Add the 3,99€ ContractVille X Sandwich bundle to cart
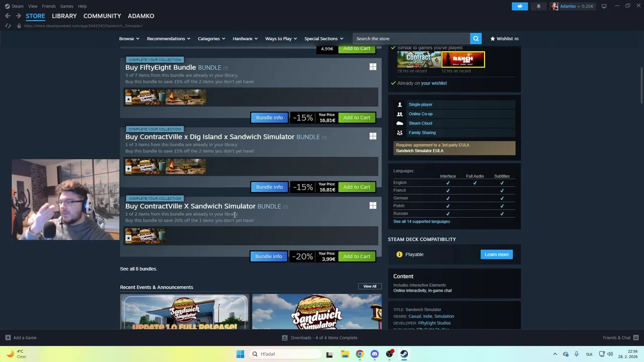 (x=357, y=256)
